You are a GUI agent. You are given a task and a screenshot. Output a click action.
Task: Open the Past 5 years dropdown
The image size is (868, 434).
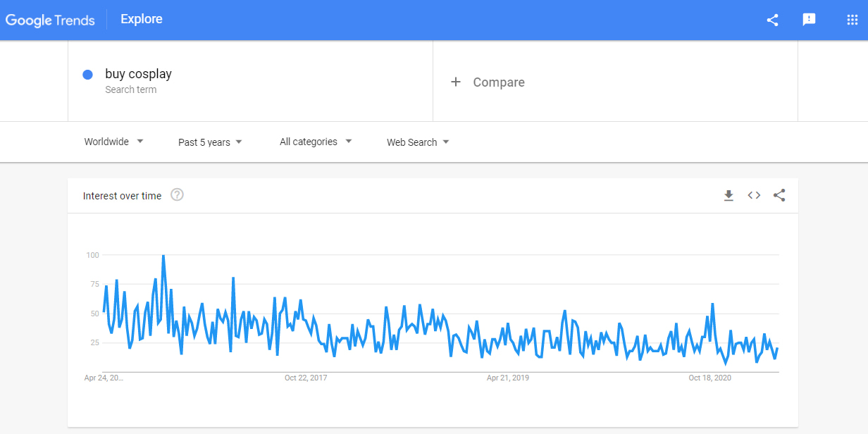point(210,142)
